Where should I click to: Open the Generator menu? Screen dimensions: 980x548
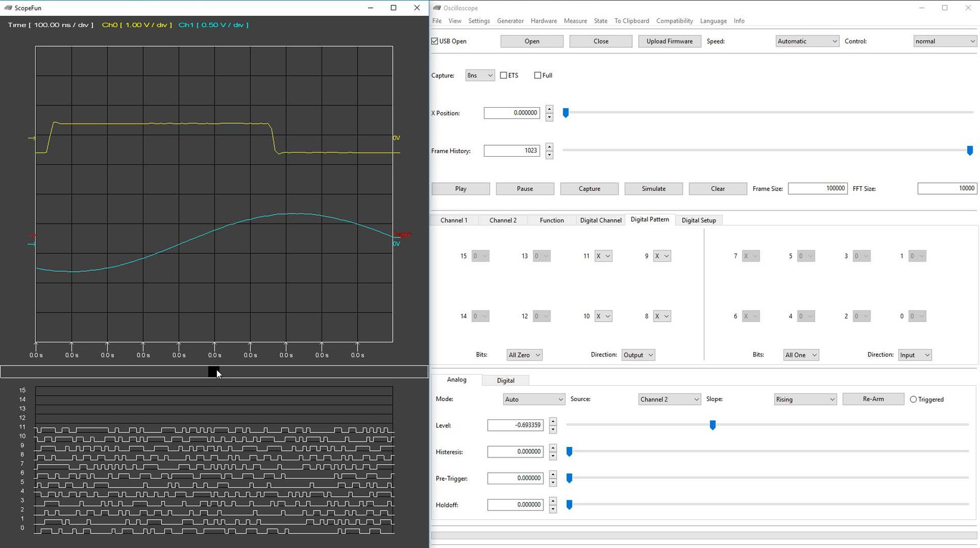tap(510, 21)
